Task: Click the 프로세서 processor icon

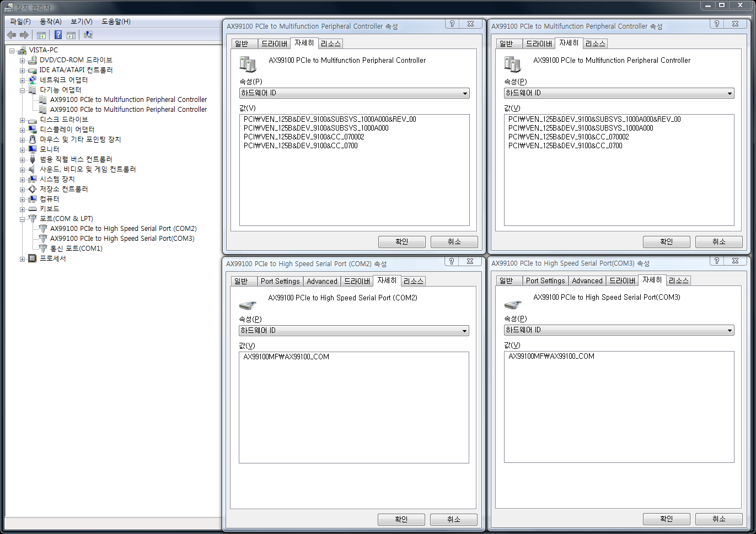Action: [33, 258]
